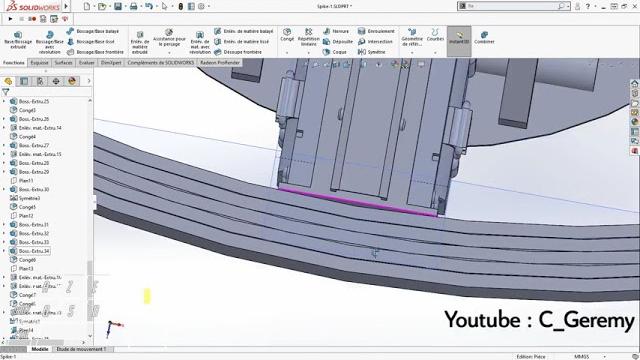Select the Enlèv. de matière extrudé tool
The height and width of the screenshot is (360, 640).
coord(140,42)
